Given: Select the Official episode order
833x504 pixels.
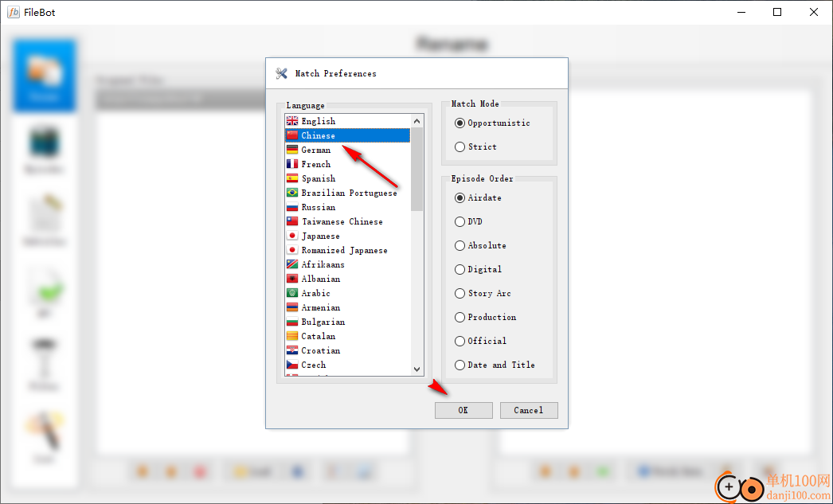Looking at the screenshot, I should pyautogui.click(x=480, y=342).
